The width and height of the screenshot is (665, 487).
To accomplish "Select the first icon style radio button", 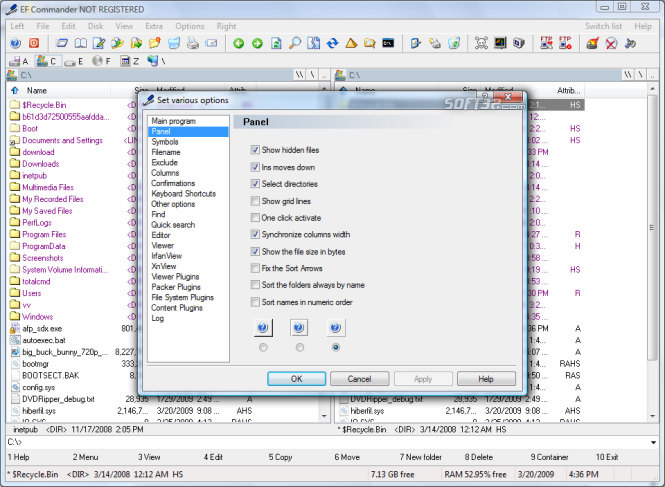I will pos(263,347).
